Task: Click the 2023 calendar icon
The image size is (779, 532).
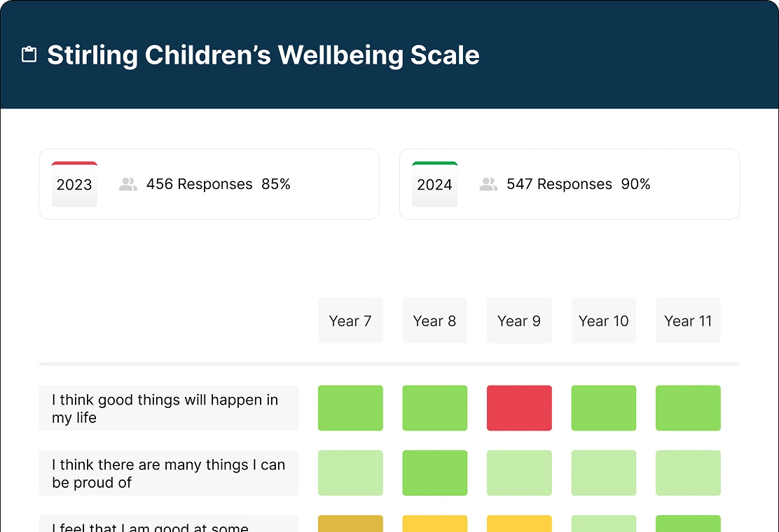Action: 74,184
